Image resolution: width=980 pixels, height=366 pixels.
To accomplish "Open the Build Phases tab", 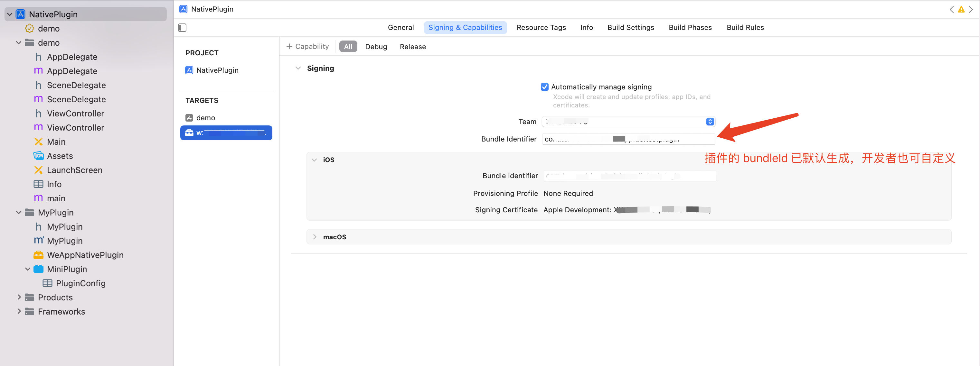I will (x=690, y=27).
